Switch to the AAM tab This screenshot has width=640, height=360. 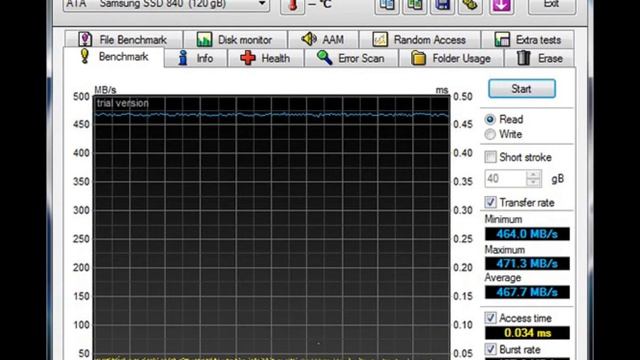[x=323, y=40]
